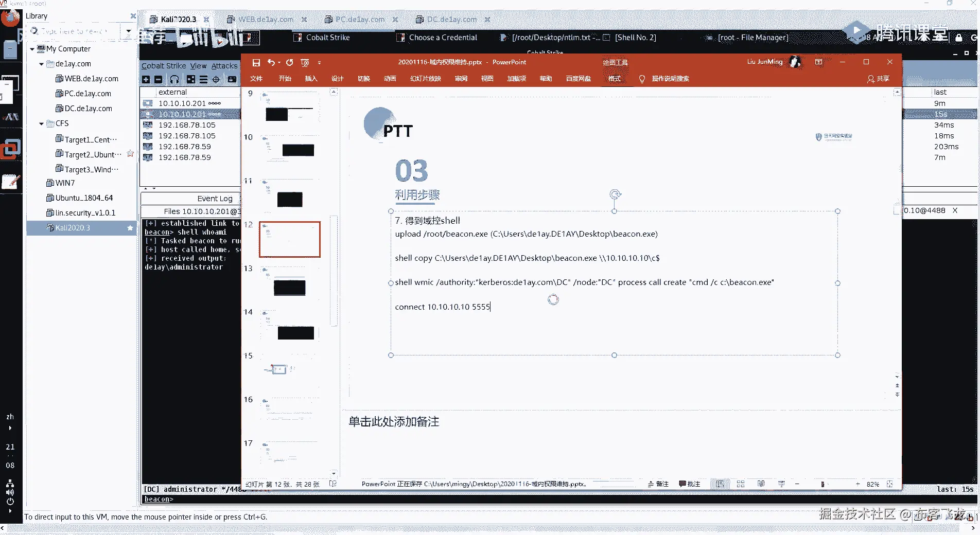Redo the last action in PowerPoint
This screenshot has height=535, width=980.
(x=290, y=62)
